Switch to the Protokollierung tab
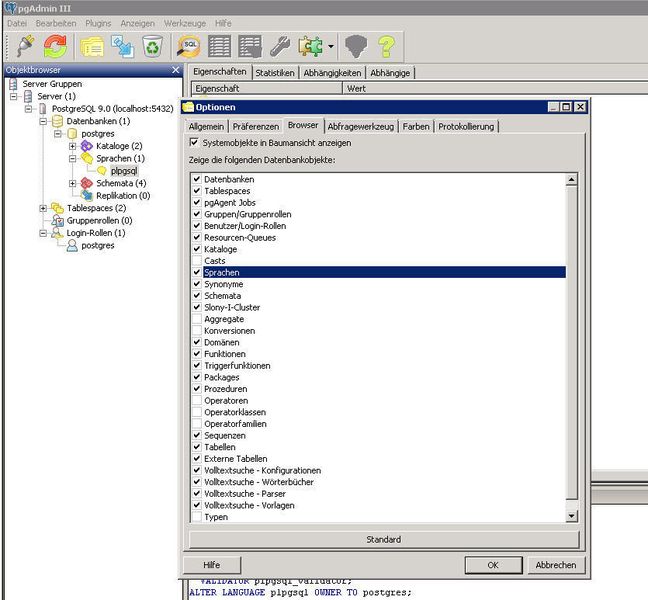Screen dimensions: 648x600 pos(466,126)
